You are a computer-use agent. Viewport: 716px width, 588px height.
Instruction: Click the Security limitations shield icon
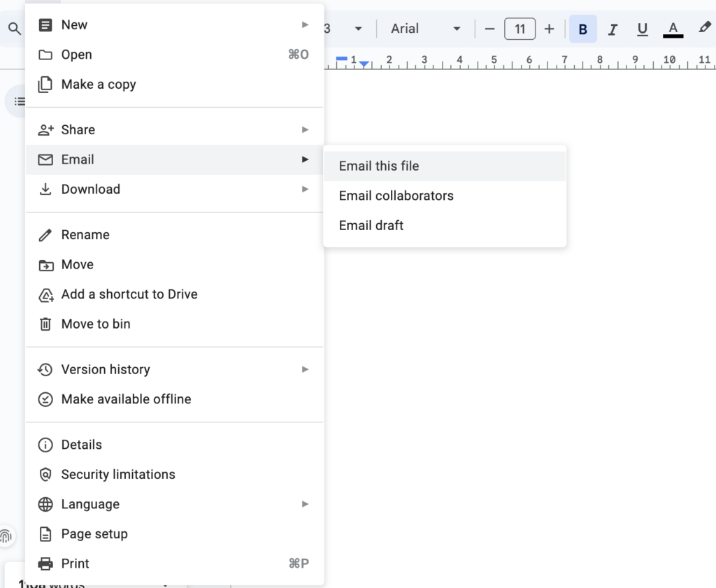pyautogui.click(x=45, y=475)
